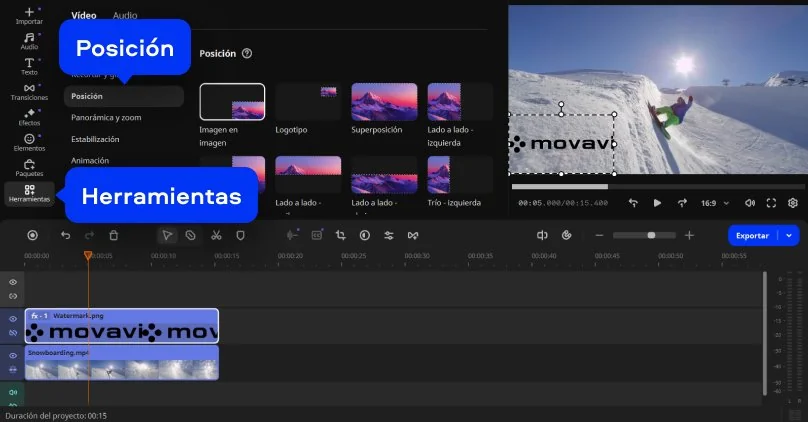Open the Transiciones sidebar section
The width and height of the screenshot is (808, 422).
[29, 92]
